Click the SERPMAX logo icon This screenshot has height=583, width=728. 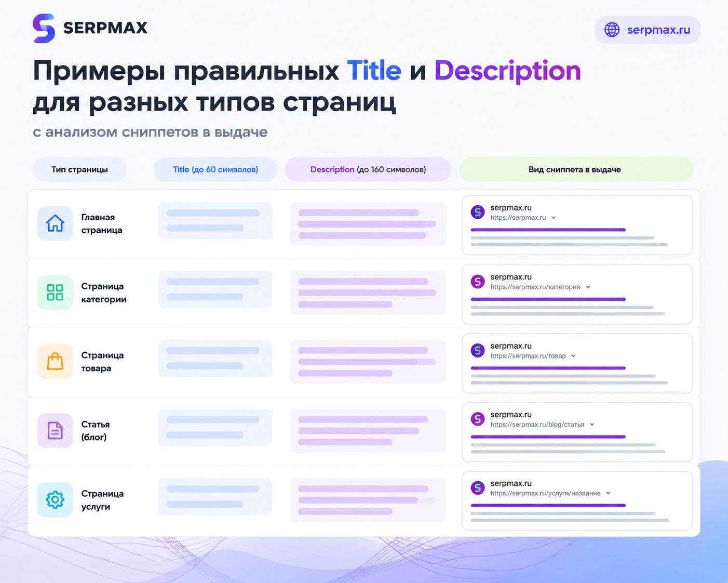click(x=44, y=28)
